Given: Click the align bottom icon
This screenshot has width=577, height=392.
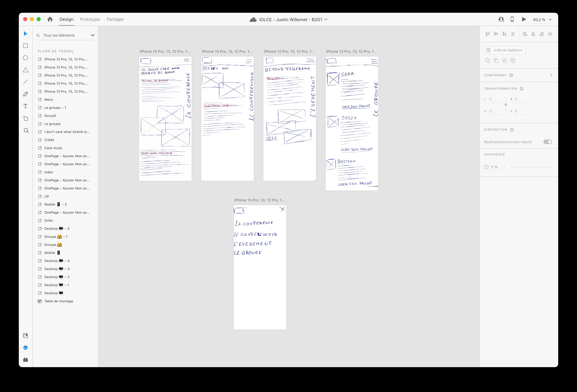Looking at the screenshot, I should (x=504, y=34).
